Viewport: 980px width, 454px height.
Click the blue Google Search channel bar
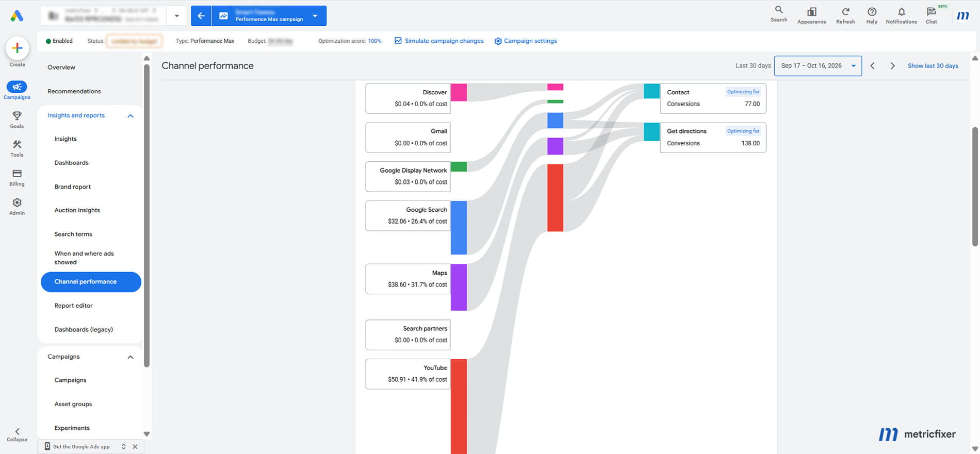[x=459, y=228]
